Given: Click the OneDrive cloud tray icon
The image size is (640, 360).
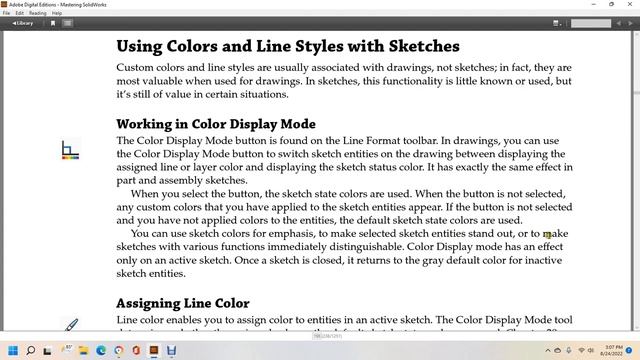Looking at the screenshot, I should pyautogui.click(x=558, y=351).
